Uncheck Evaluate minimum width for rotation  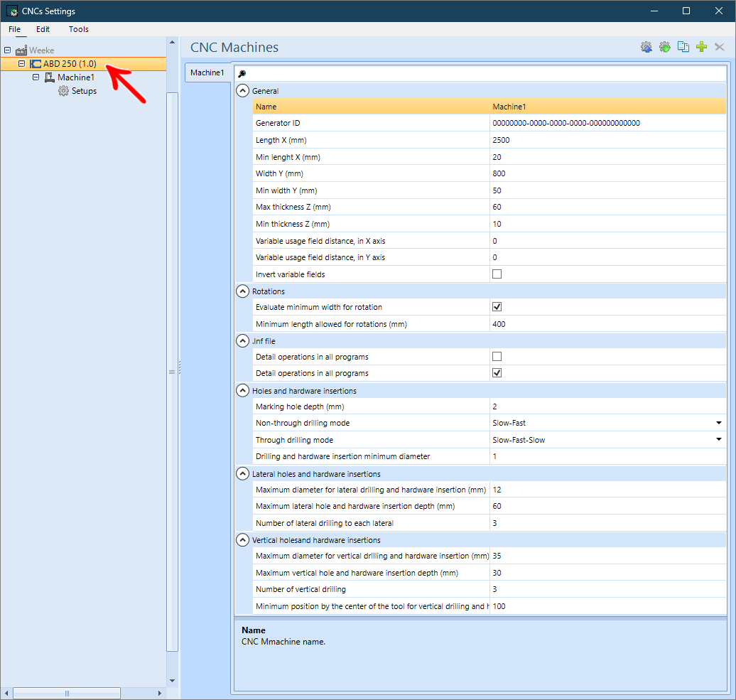[497, 307]
